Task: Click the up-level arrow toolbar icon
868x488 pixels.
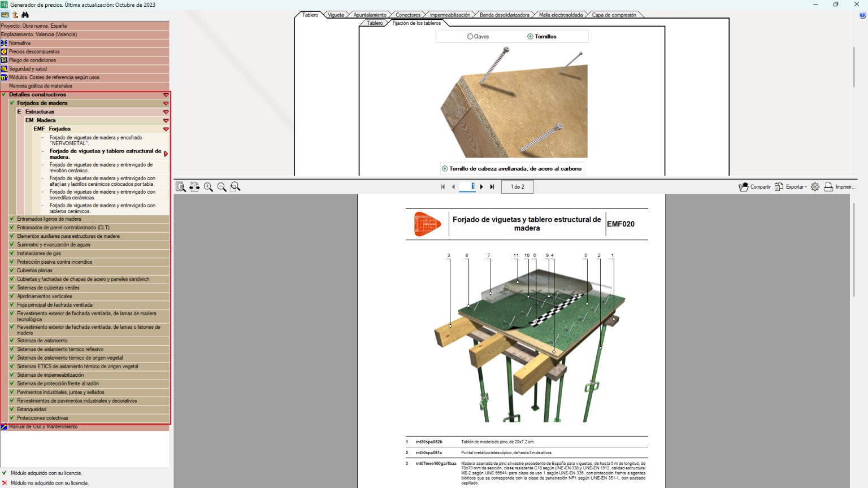Action: [15, 15]
